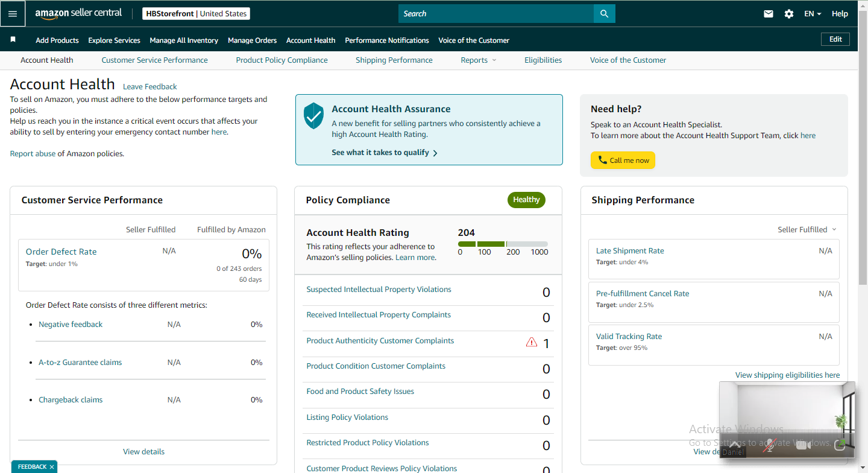Open the Feedback tab

[x=32, y=467]
